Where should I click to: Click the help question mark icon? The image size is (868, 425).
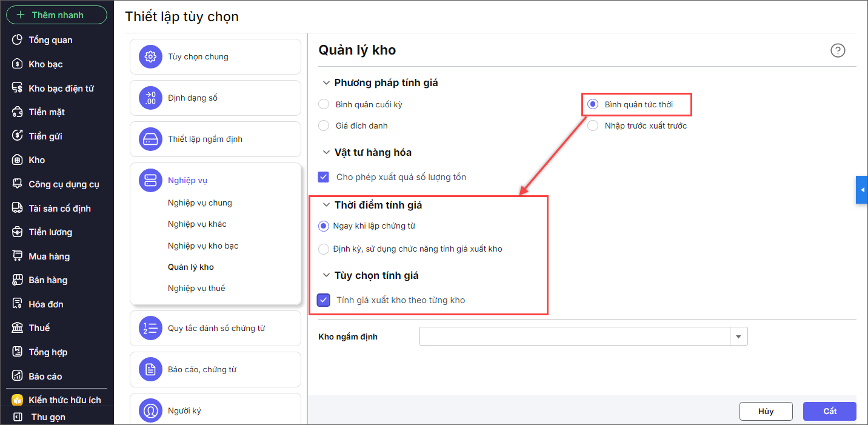tap(838, 50)
